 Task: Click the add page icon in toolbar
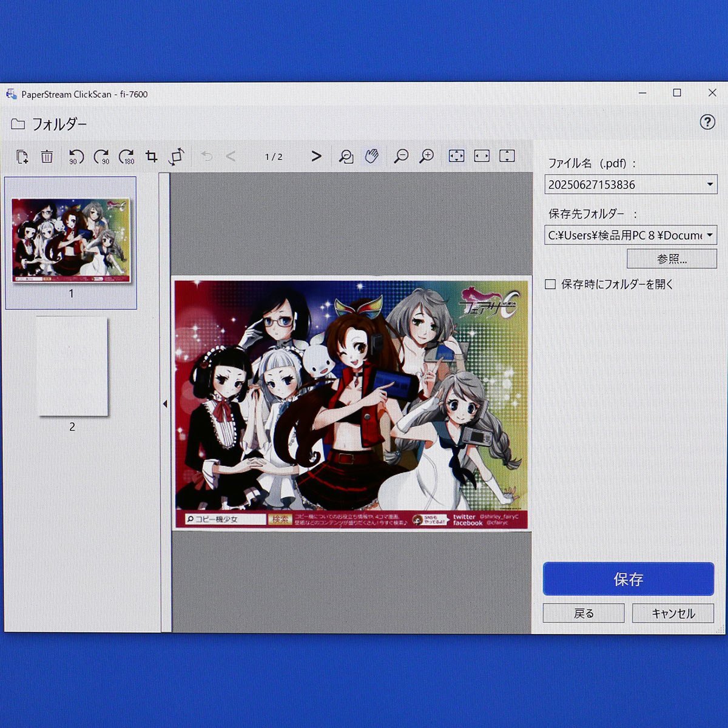[x=22, y=157]
